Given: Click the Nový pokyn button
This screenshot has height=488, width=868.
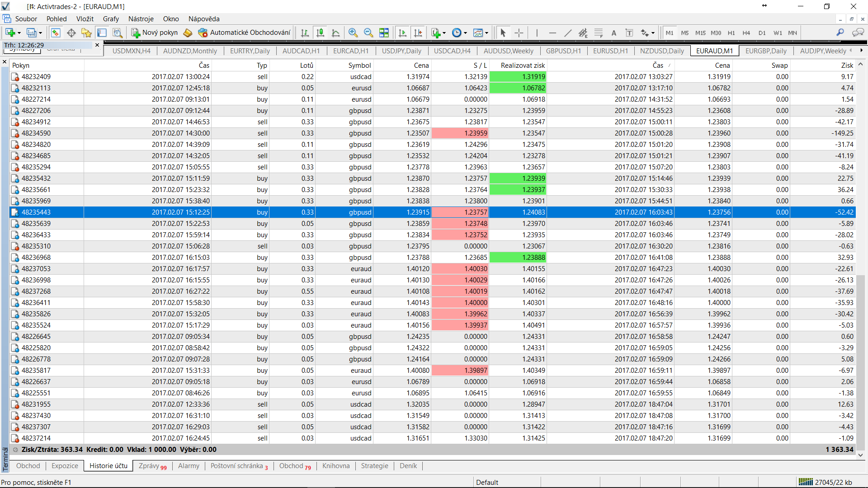Looking at the screenshot, I should 155,33.
